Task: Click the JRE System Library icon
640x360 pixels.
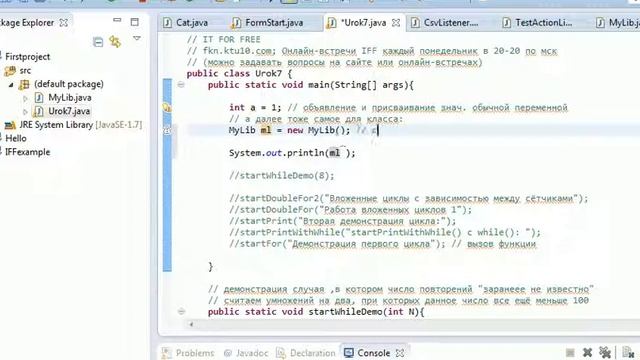Action: coord(10,125)
